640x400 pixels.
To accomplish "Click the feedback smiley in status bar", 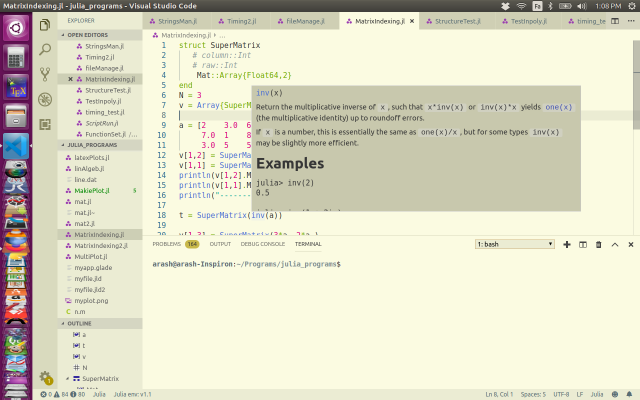I will tap(615, 394).
